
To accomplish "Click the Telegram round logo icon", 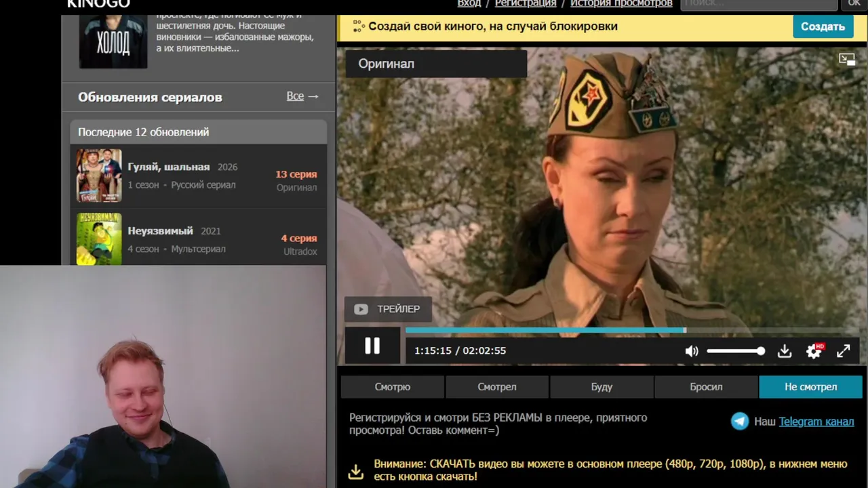I will tap(740, 422).
